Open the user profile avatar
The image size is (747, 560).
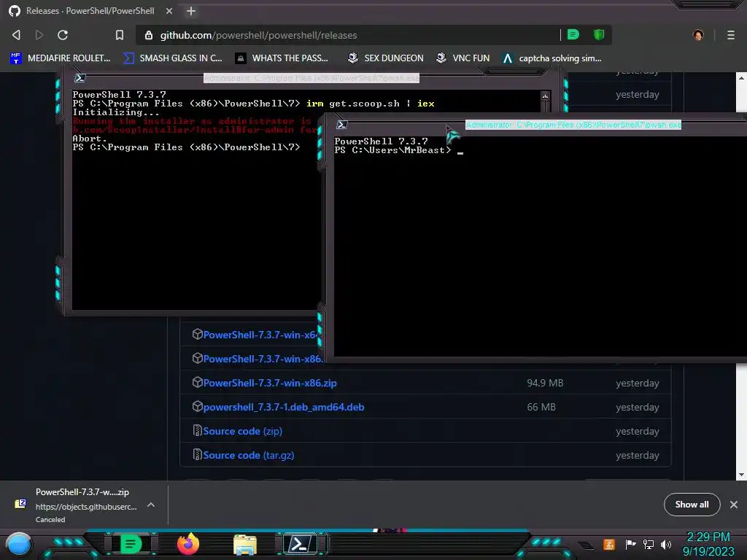(698, 35)
